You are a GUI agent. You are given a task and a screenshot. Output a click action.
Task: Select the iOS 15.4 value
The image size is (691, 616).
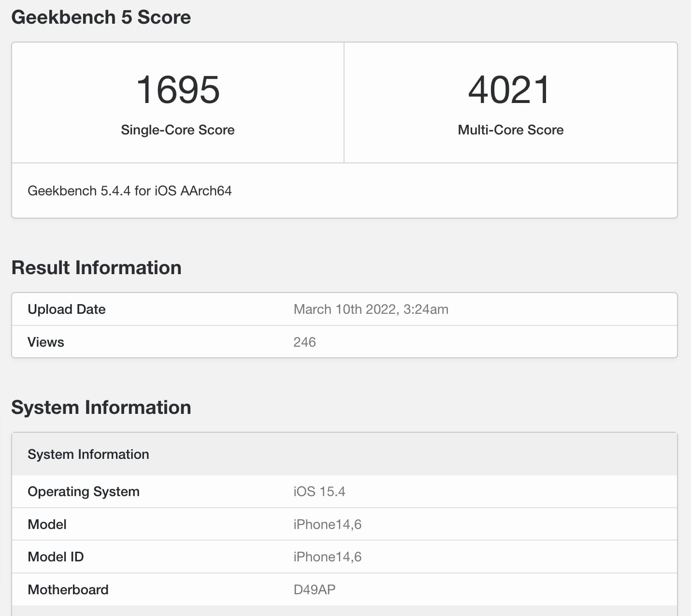coord(319,491)
